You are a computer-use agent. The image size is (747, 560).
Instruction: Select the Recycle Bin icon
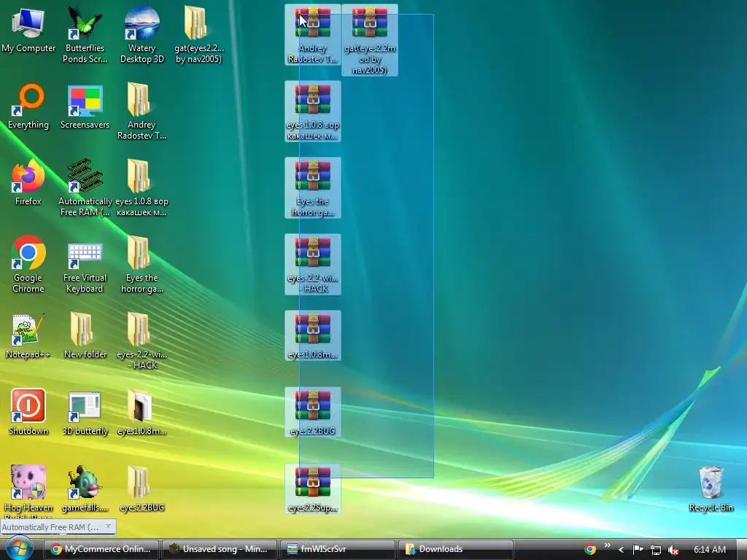point(711,489)
